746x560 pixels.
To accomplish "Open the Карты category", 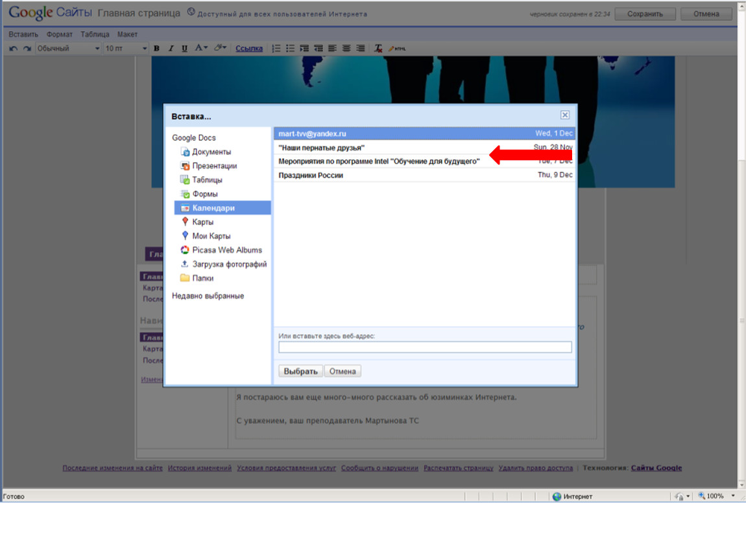I will (197, 222).
